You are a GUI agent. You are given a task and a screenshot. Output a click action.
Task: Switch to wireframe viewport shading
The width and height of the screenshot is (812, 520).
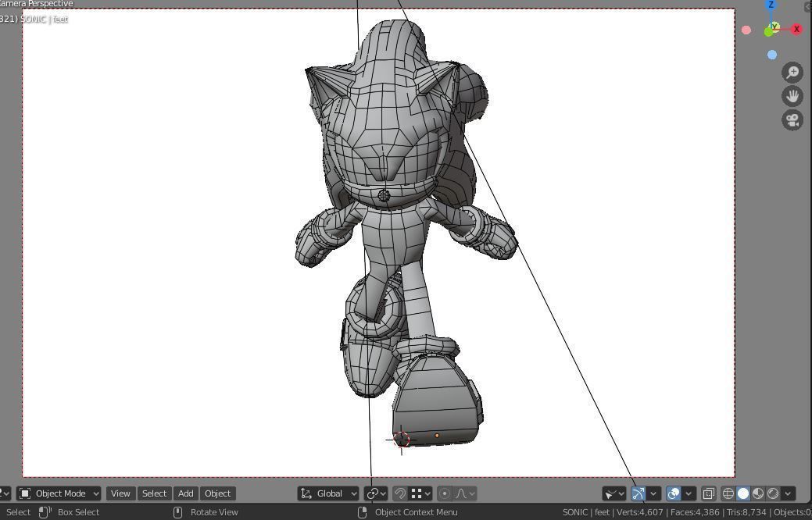pyautogui.click(x=727, y=493)
